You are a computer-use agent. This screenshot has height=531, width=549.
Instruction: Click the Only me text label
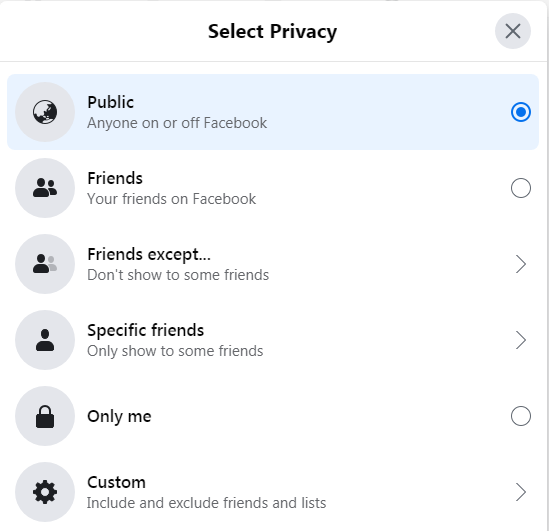coord(119,416)
